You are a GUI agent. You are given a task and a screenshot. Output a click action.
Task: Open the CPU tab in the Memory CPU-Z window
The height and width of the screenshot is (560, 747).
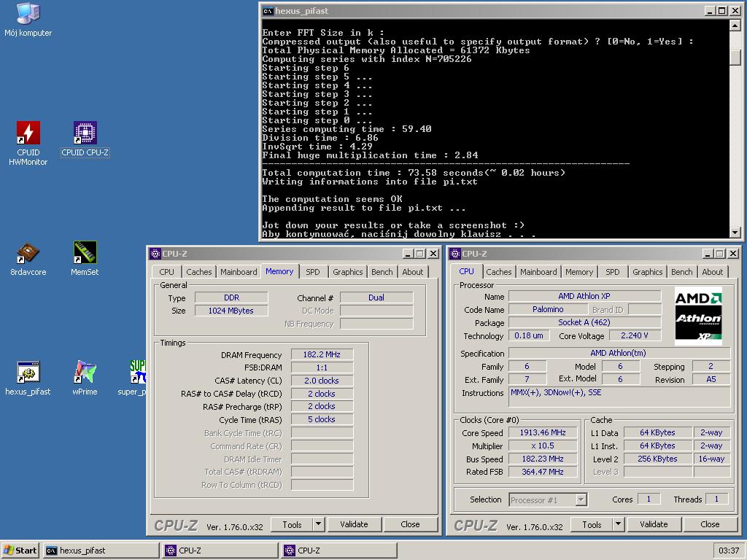coord(167,272)
